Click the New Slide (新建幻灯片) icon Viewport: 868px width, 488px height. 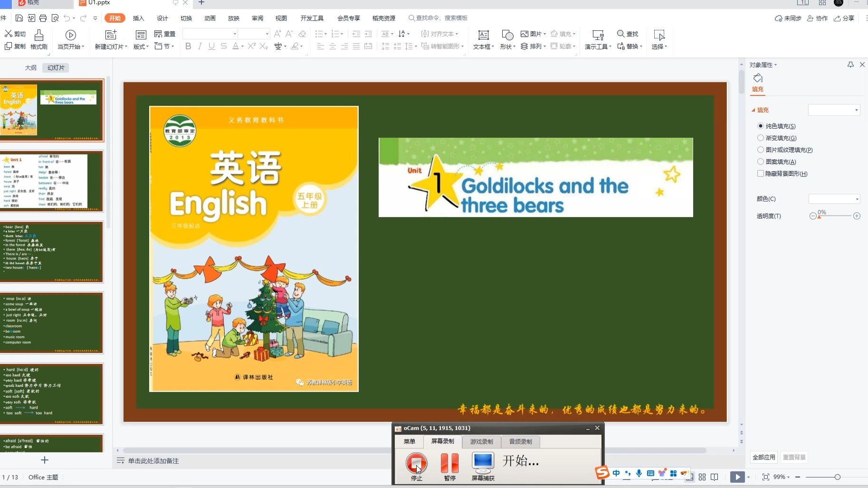pos(111,35)
